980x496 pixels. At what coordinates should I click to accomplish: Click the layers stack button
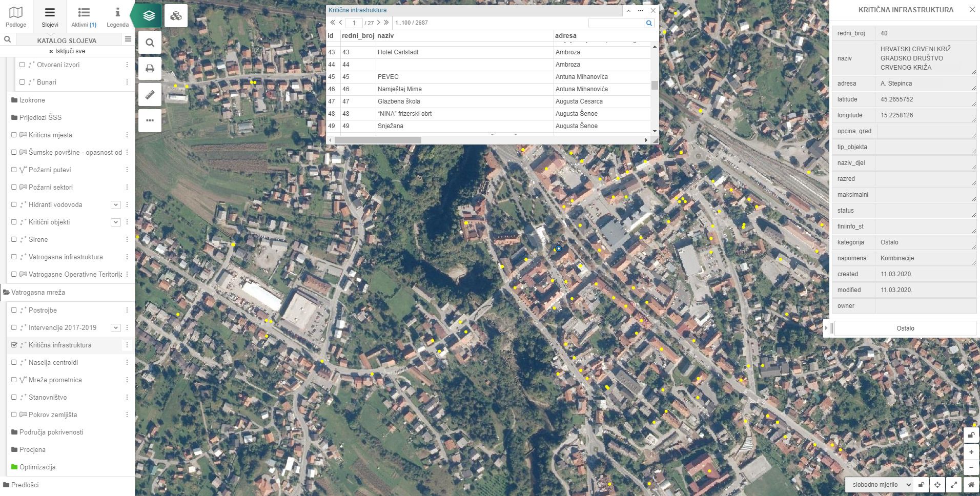[x=149, y=16]
